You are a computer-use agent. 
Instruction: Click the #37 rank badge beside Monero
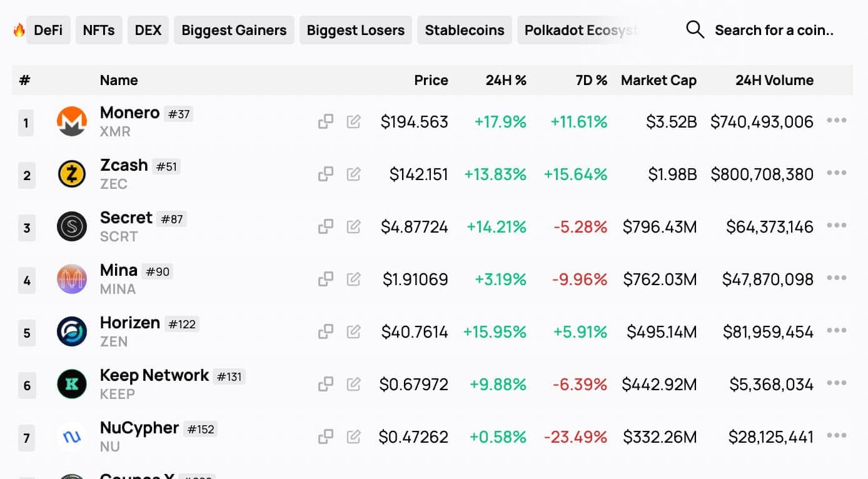[x=179, y=114]
